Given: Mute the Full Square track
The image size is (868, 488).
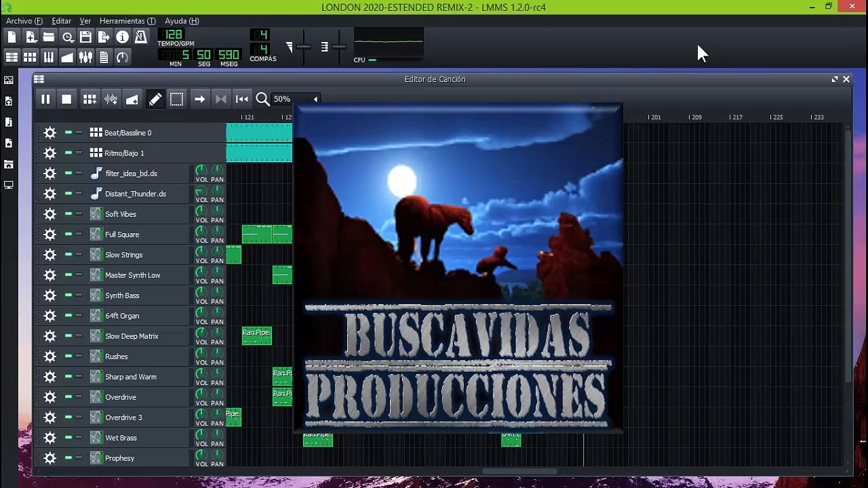Looking at the screenshot, I should 68,235.
